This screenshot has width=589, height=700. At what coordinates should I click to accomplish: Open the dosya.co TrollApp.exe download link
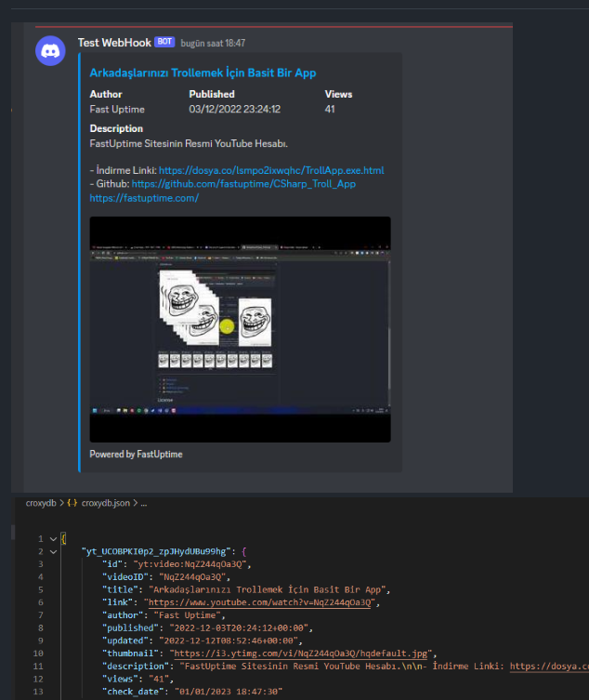click(x=271, y=170)
